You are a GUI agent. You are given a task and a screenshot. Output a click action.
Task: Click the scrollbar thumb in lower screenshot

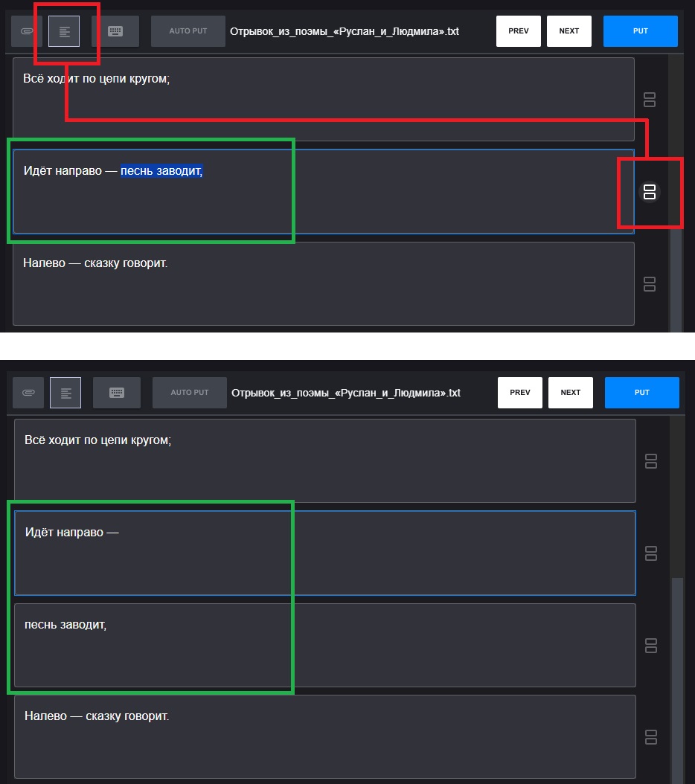[x=677, y=681]
